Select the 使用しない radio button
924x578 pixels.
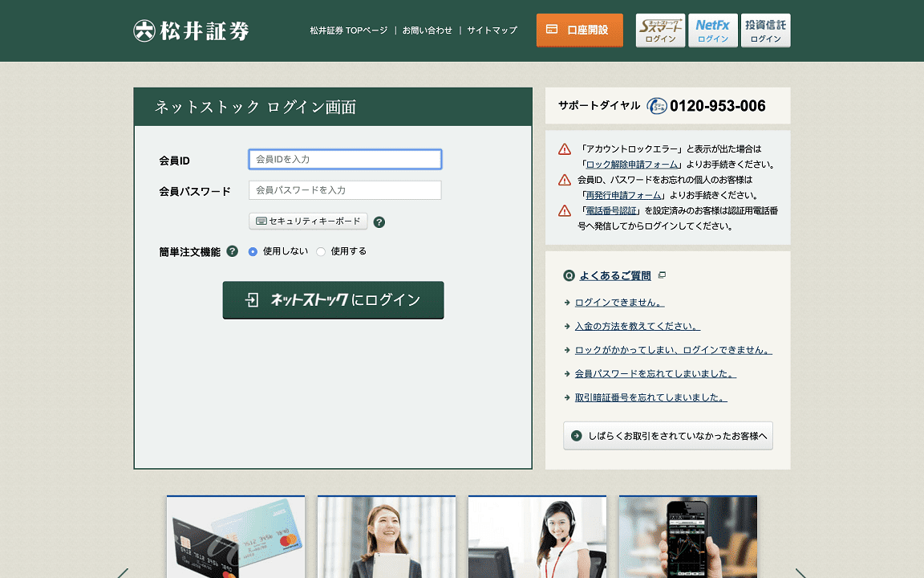tap(253, 251)
